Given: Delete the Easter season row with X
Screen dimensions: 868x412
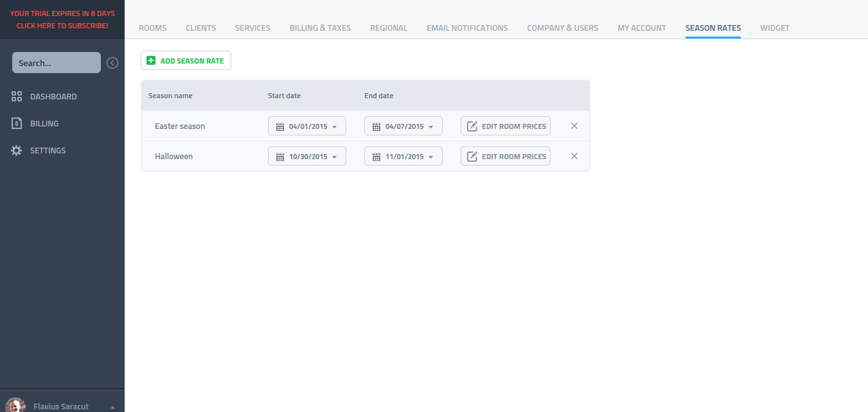Looking at the screenshot, I should pos(574,126).
